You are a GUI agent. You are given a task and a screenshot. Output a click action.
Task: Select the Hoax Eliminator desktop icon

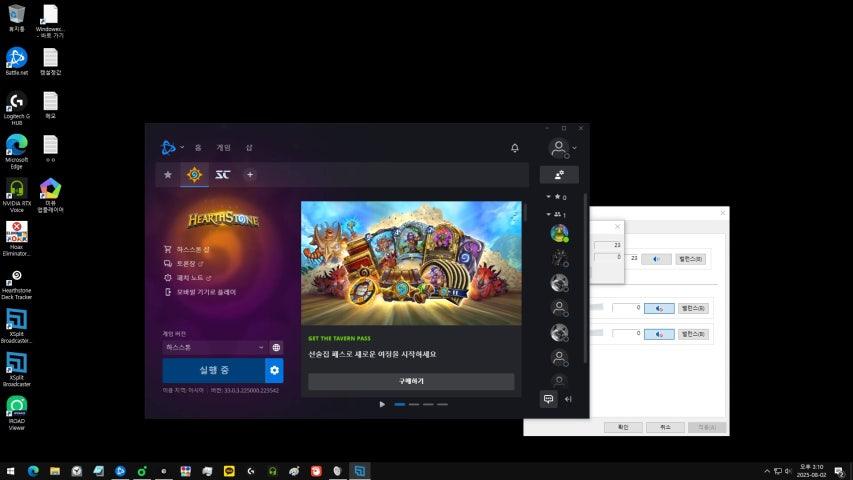17,239
